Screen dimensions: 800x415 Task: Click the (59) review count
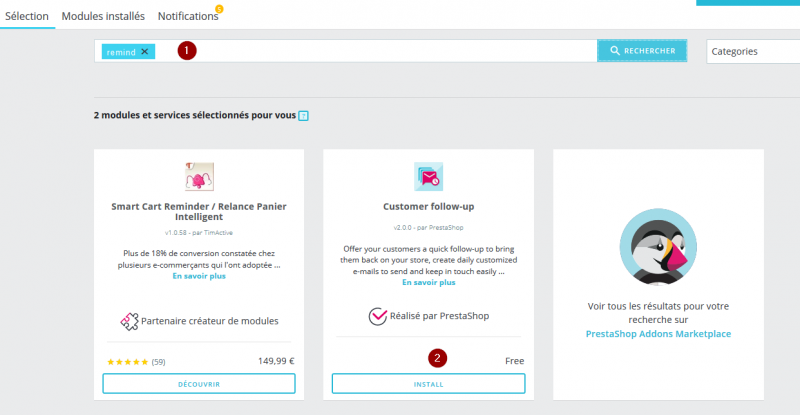click(159, 362)
